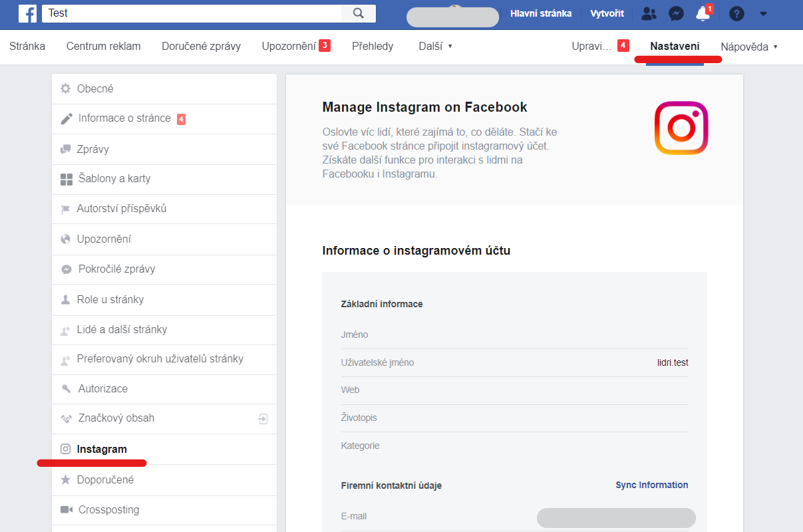Click the Facebook logo icon

click(28, 13)
